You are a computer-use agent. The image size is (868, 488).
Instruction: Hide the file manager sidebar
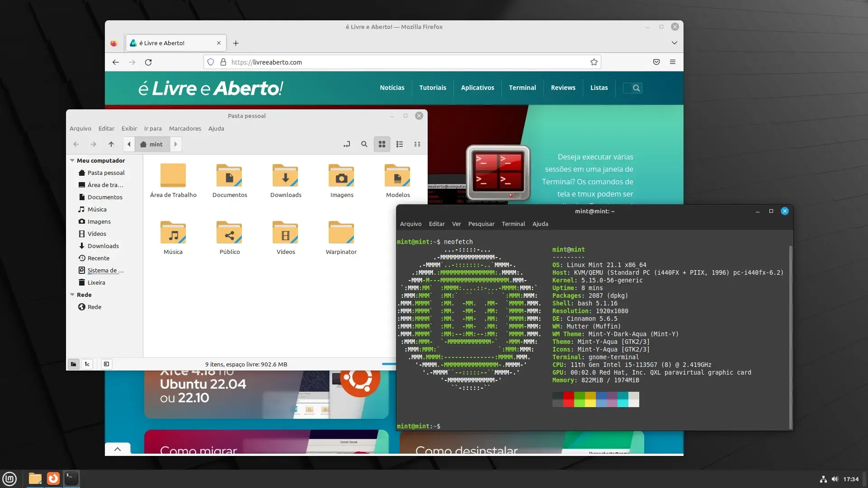pos(106,364)
